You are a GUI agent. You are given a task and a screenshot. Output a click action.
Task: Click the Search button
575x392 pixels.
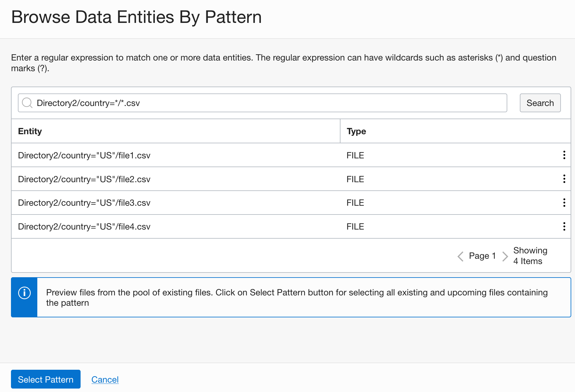[x=540, y=103]
